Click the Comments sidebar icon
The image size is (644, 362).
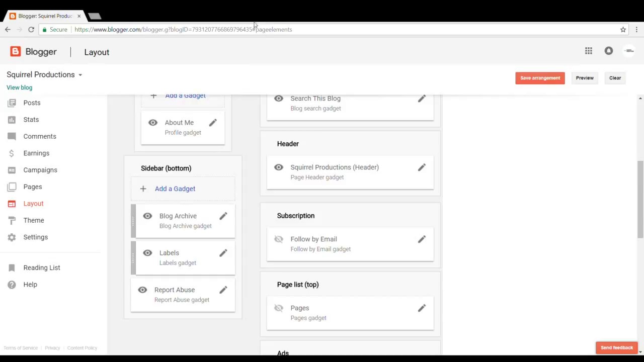pyautogui.click(x=12, y=136)
